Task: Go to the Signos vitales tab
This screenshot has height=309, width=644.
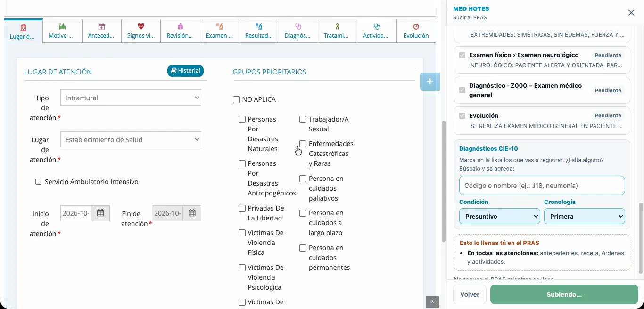Action: [141, 31]
